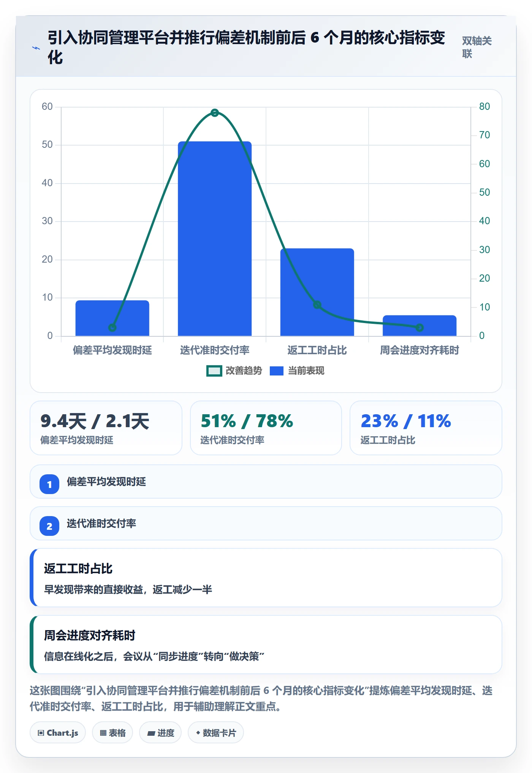Click the green line point on 周会进度对齐耗时 bar
The image size is (532, 773).
420,328
